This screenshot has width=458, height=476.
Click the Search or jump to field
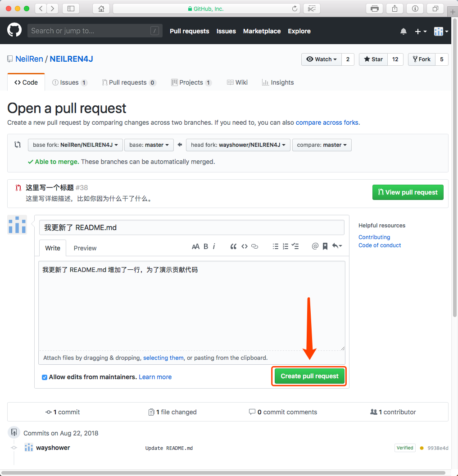pos(95,31)
